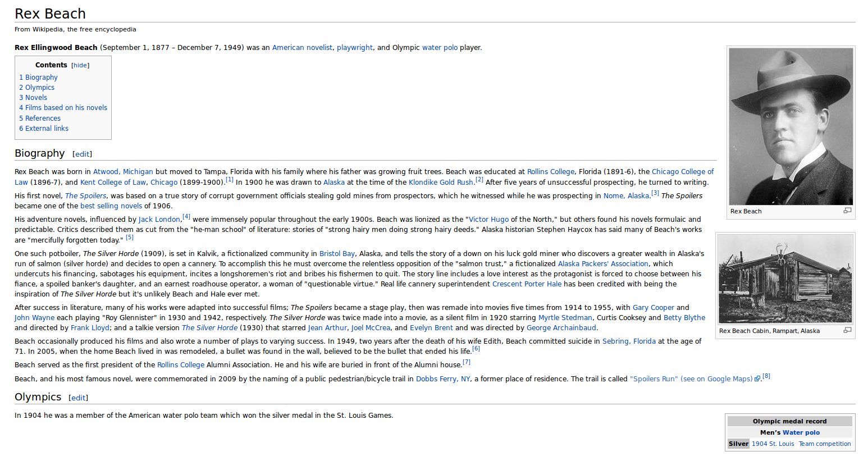
Task: Click external link icon after Spoilers Run
Action: click(757, 379)
